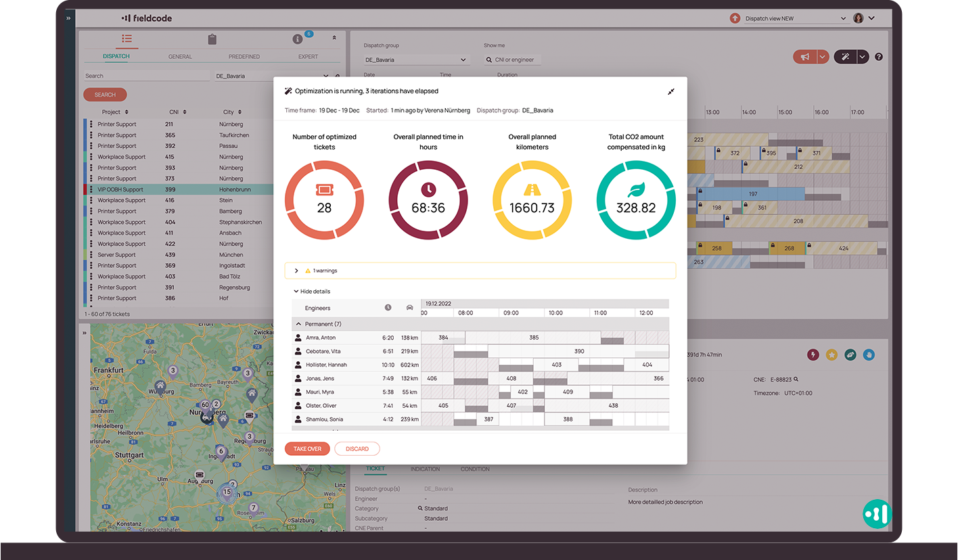The image size is (958, 560).
Task: Open help via the question mark icon
Action: 878,57
